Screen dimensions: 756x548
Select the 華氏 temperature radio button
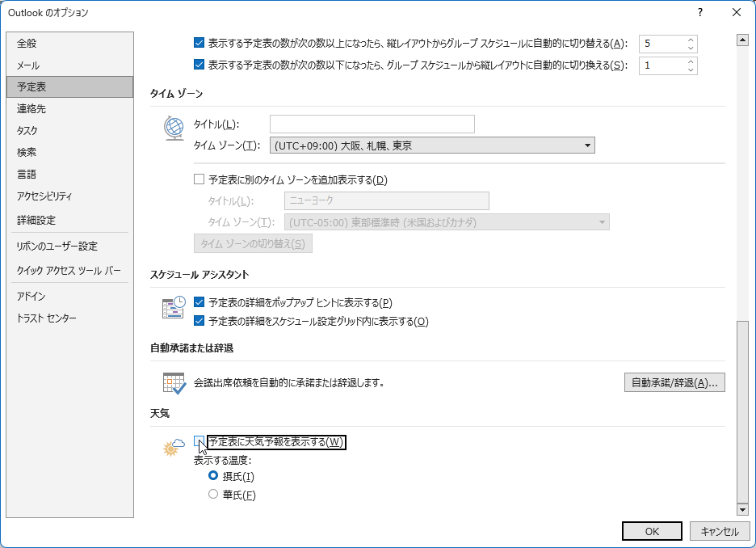click(213, 495)
